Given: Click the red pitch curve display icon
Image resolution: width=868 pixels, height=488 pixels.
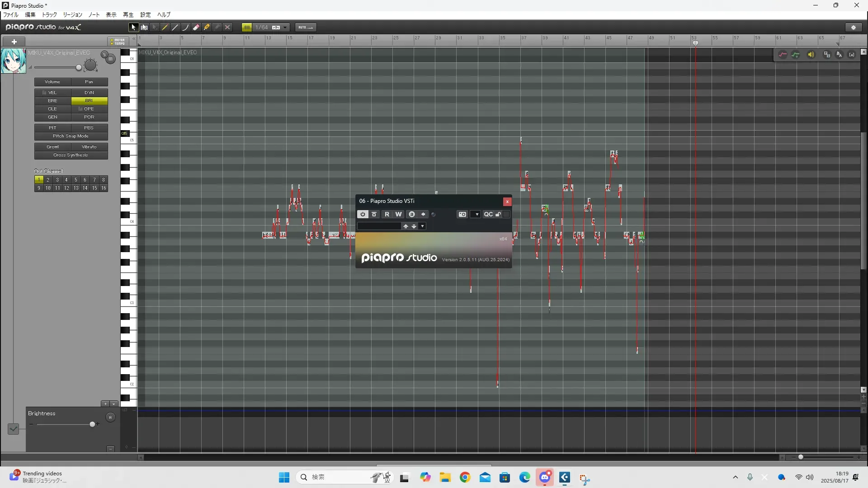Looking at the screenshot, I should (x=783, y=55).
